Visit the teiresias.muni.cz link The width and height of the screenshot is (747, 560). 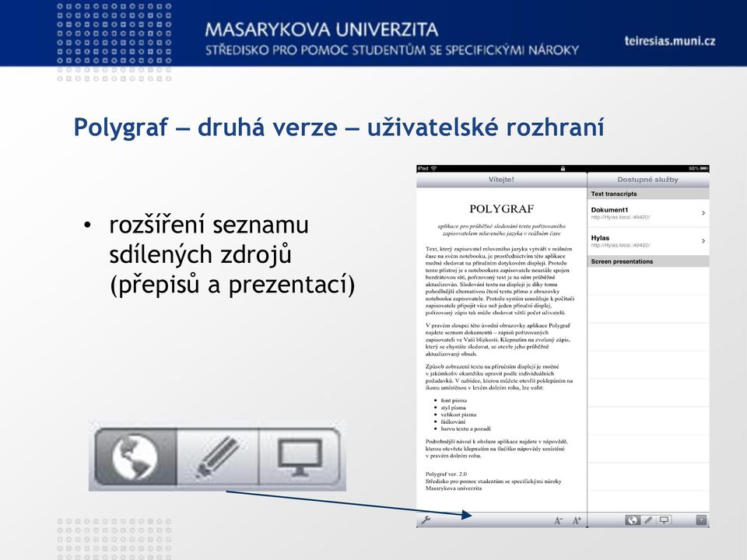click(670, 41)
